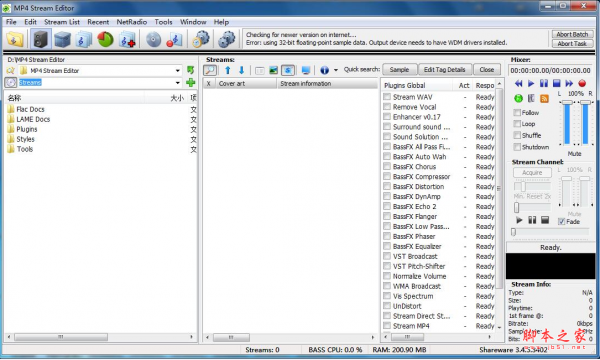Click the Mixer rewind button
The height and width of the screenshot is (360, 600).
tap(518, 83)
